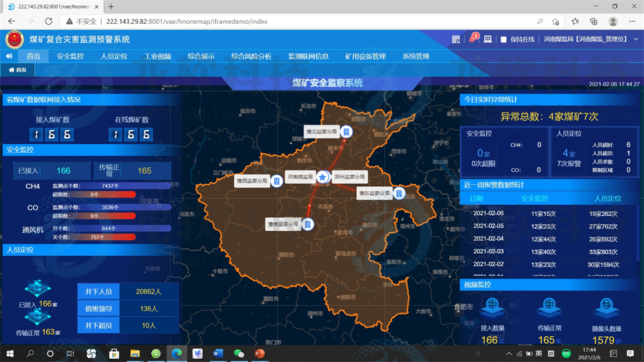Screen dimensions: 644x362
Task: Switch to the 首页 page tab
Action: (x=18, y=70)
